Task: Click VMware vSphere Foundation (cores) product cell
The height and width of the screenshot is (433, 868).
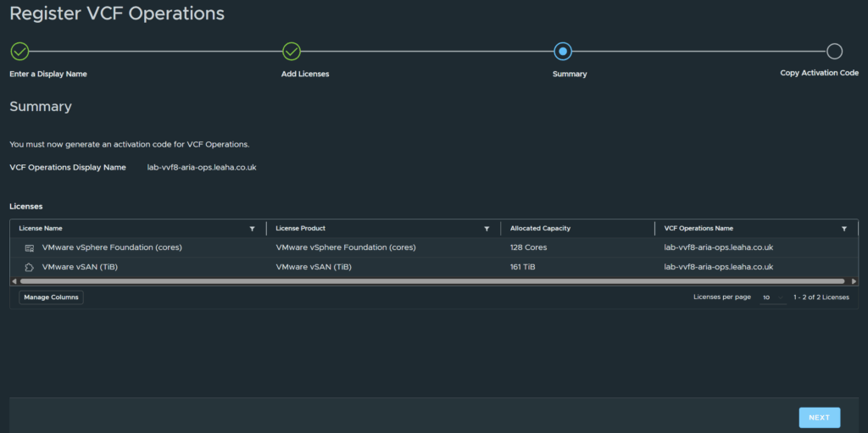Action: (346, 247)
